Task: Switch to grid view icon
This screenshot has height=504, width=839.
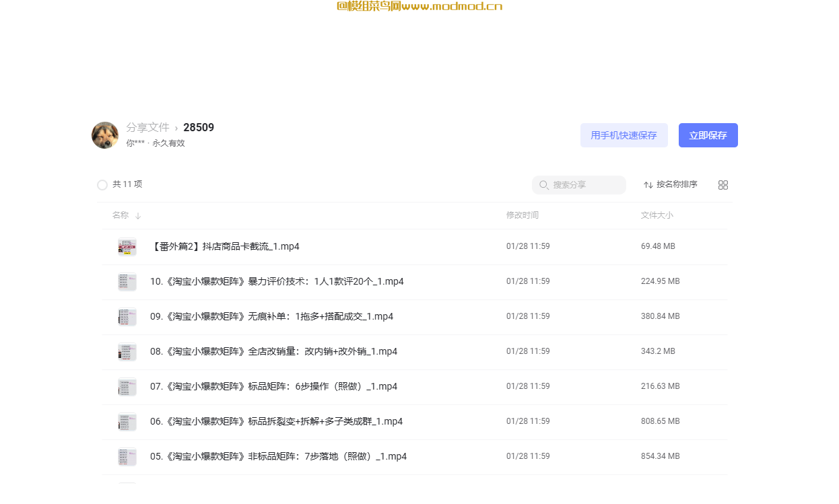Action: [723, 185]
